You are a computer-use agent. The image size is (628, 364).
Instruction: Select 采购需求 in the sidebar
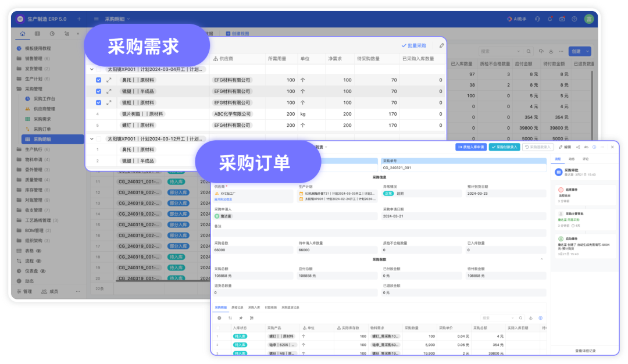point(42,119)
